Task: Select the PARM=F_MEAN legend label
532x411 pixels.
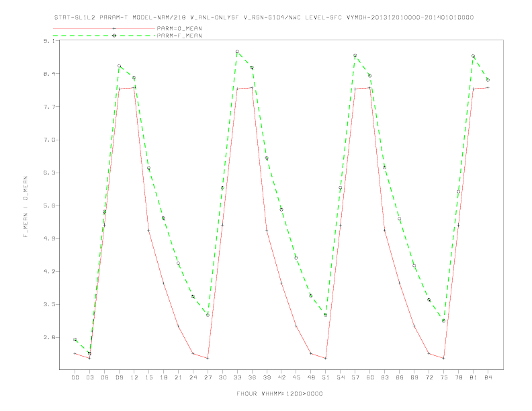Action: coord(179,36)
